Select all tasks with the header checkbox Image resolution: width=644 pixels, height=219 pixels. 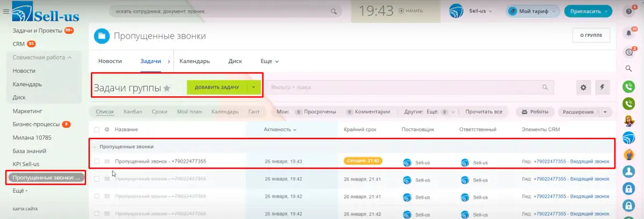pyautogui.click(x=97, y=130)
